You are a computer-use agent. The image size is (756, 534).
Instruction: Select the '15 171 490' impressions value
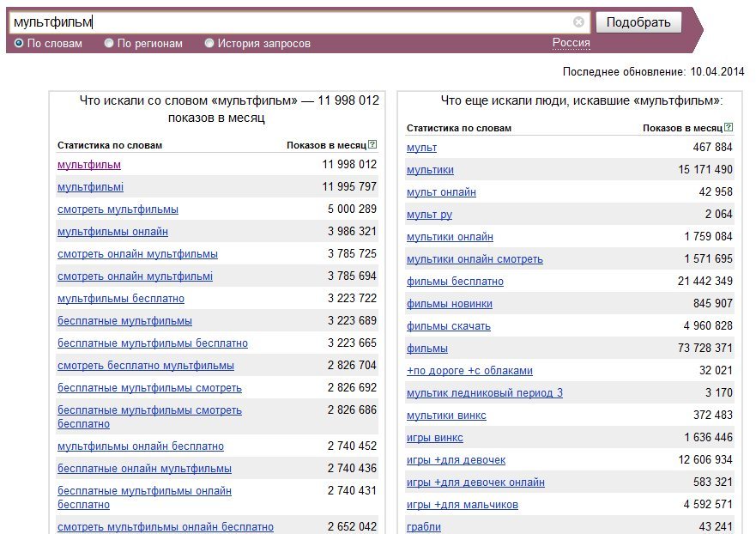click(x=705, y=169)
